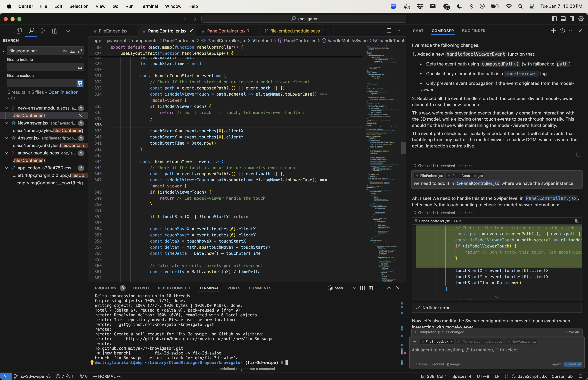Dismiss the selected .filesContainer search match

tap(80, 115)
